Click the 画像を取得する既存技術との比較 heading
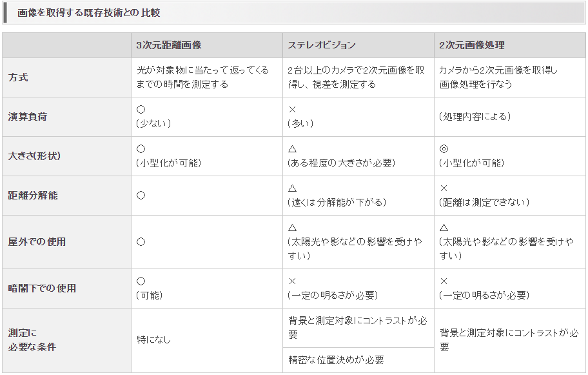This screenshot has width=588, height=375. coord(88,12)
